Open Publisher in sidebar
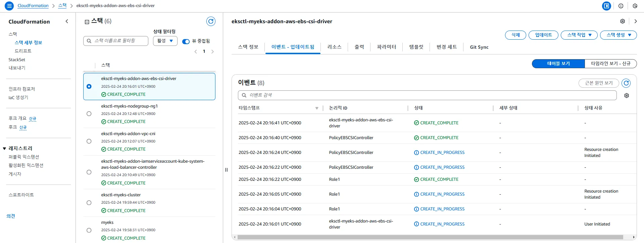This screenshot has height=243, width=644. [x=15, y=174]
